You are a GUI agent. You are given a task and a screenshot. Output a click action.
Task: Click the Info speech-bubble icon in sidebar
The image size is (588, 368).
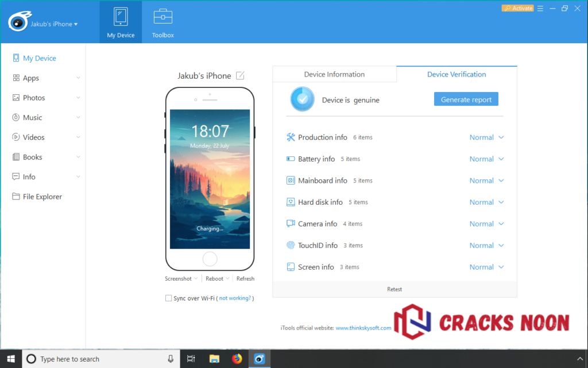pyautogui.click(x=16, y=177)
